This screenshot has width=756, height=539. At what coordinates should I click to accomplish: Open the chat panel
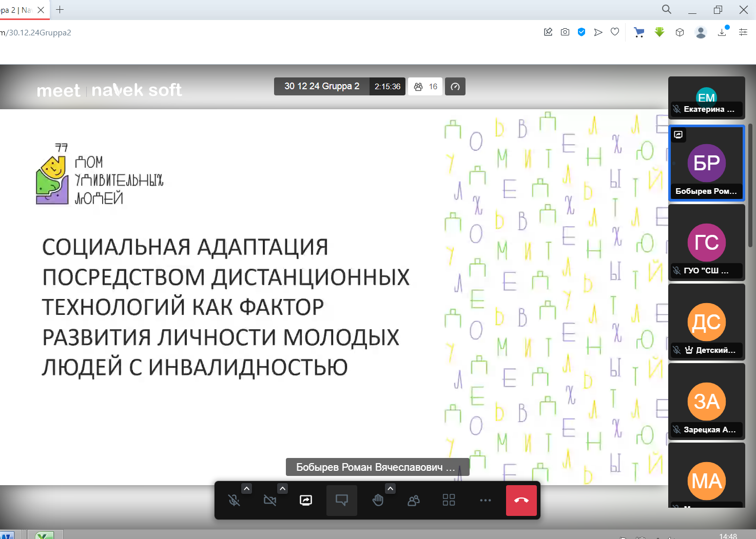coord(342,500)
